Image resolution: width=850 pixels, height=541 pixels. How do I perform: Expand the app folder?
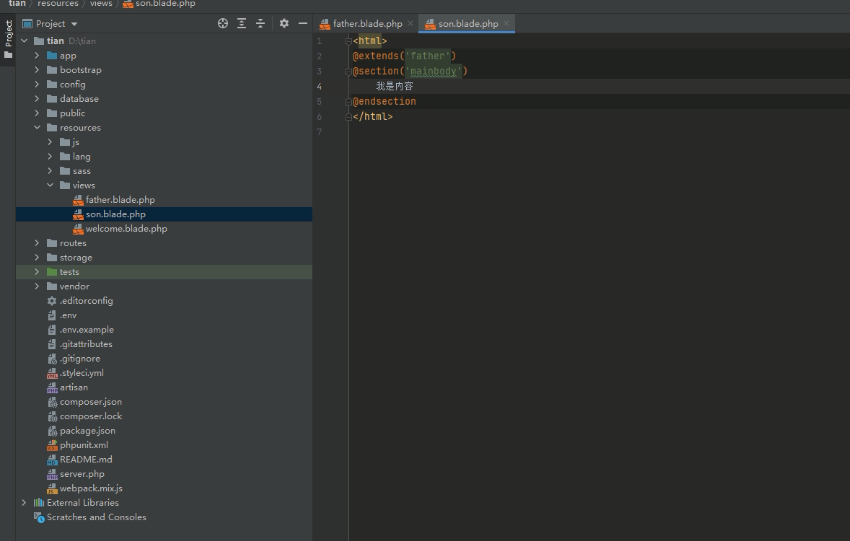tap(38, 56)
